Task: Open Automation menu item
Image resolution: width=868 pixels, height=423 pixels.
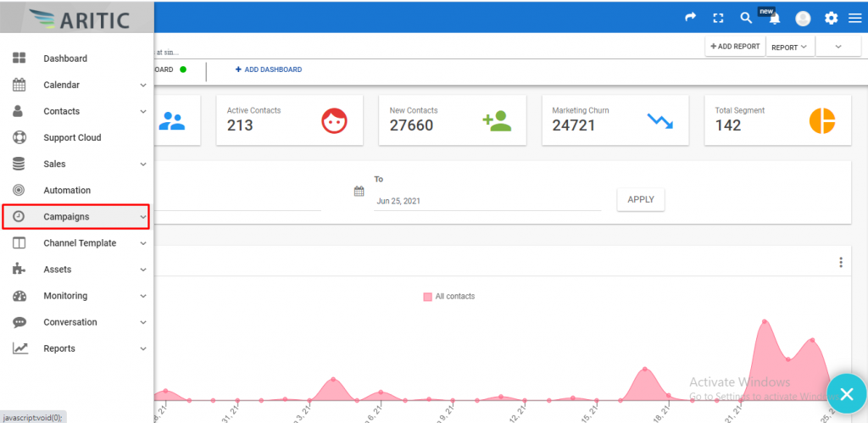Action: coord(67,190)
